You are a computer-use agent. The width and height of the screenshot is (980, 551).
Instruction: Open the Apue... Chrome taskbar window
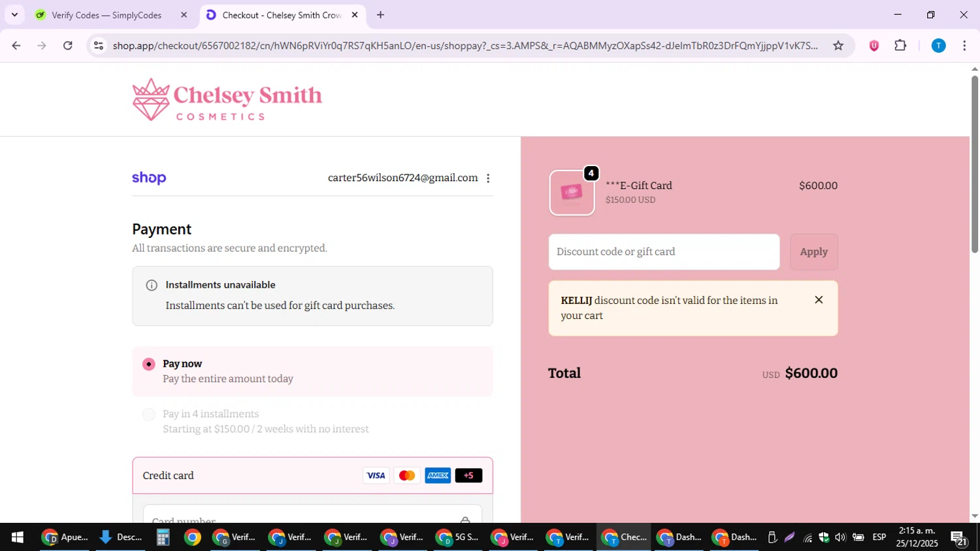(65, 537)
